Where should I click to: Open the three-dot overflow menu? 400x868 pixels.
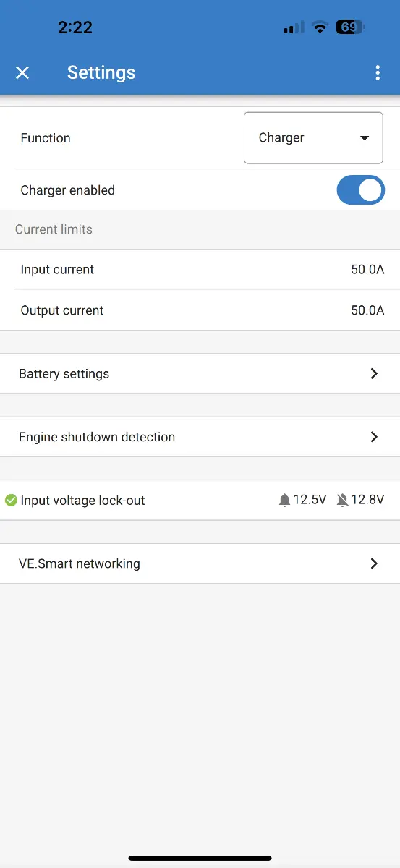tap(378, 72)
